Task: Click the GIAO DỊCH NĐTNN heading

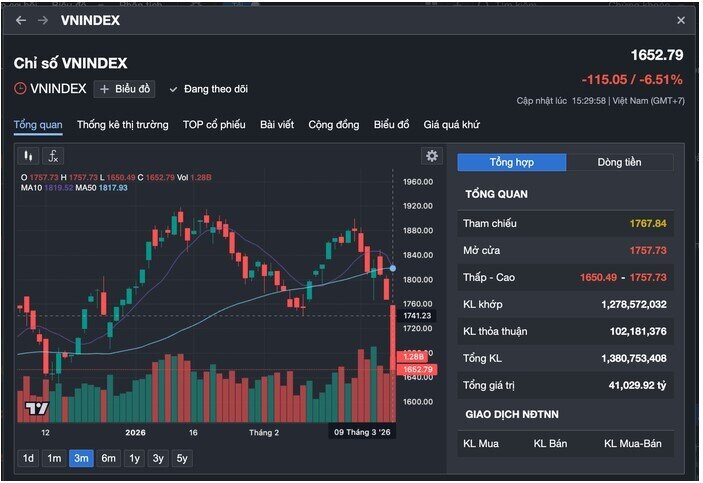Action: click(512, 414)
